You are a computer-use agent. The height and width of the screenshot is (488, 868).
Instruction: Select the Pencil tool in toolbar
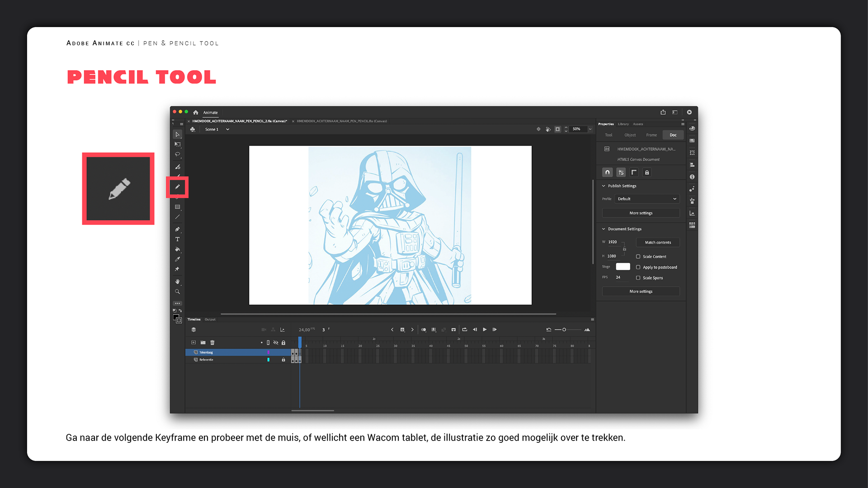click(x=177, y=187)
